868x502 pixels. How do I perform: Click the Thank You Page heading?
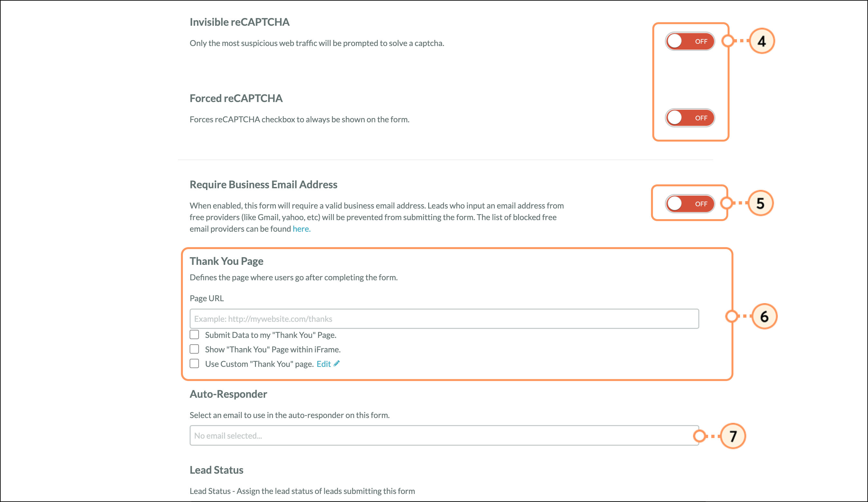point(226,261)
